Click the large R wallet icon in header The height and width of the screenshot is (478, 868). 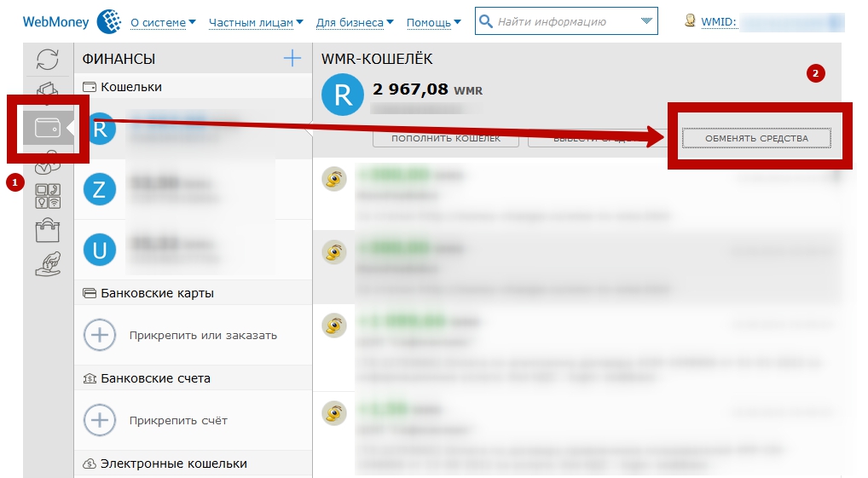343,95
